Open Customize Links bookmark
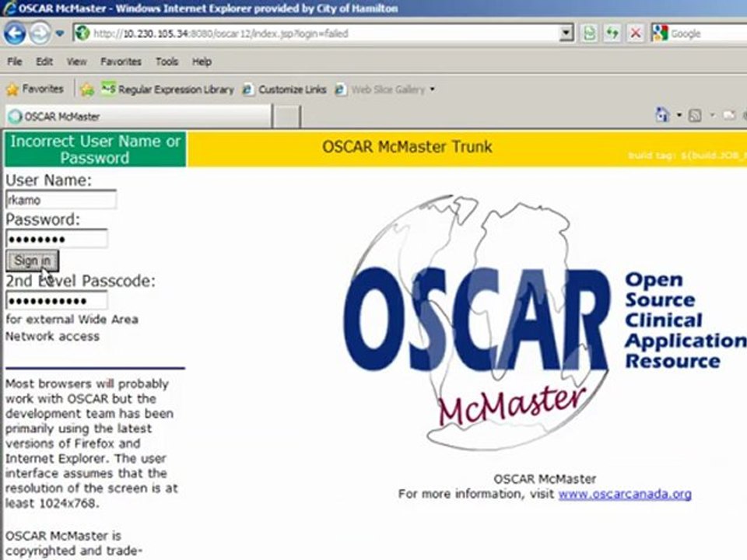The width and height of the screenshot is (747, 560). pyautogui.click(x=285, y=89)
